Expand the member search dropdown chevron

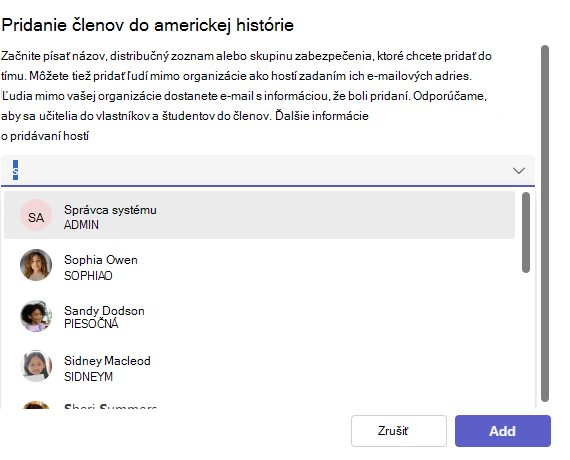518,170
